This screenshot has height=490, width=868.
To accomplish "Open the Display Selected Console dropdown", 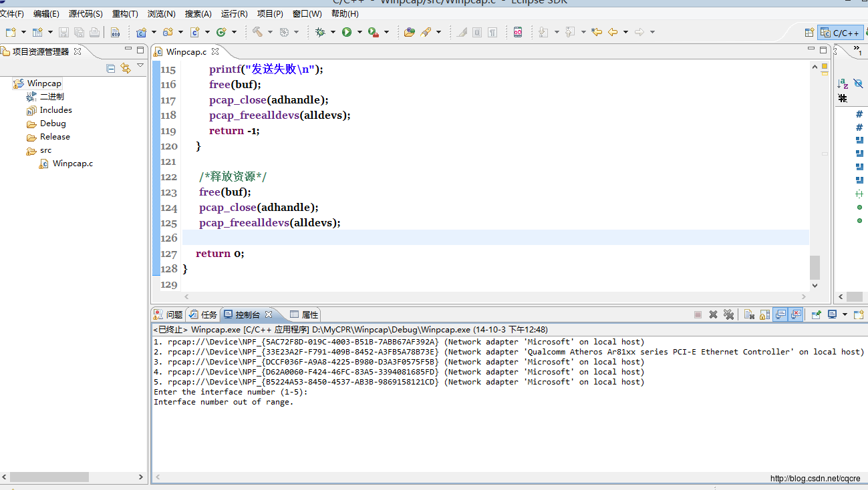I will click(x=845, y=314).
